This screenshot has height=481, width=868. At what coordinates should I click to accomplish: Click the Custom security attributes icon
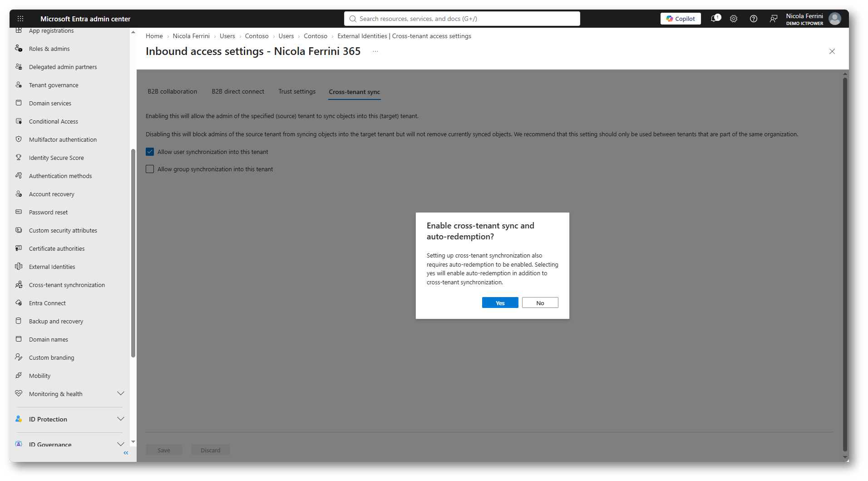click(x=19, y=230)
